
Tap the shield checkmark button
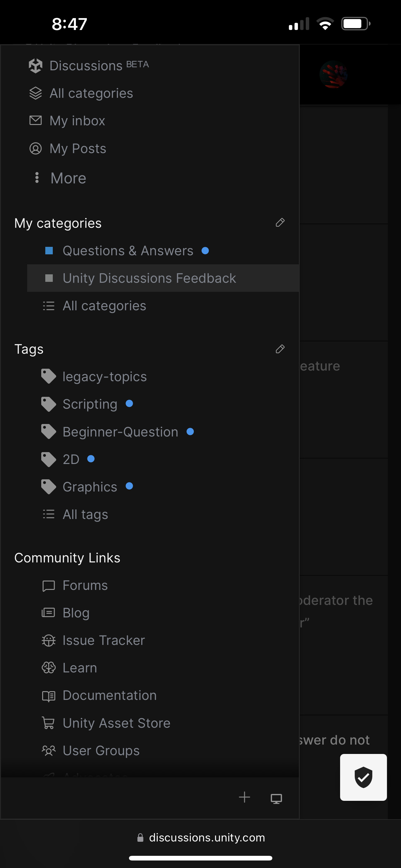363,777
